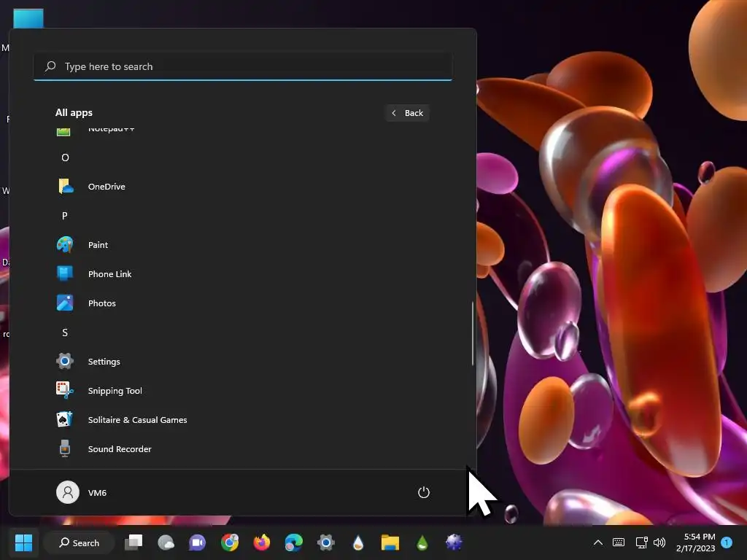This screenshot has height=560, width=747.
Task: Launch Paint from the app list
Action: [65, 245]
